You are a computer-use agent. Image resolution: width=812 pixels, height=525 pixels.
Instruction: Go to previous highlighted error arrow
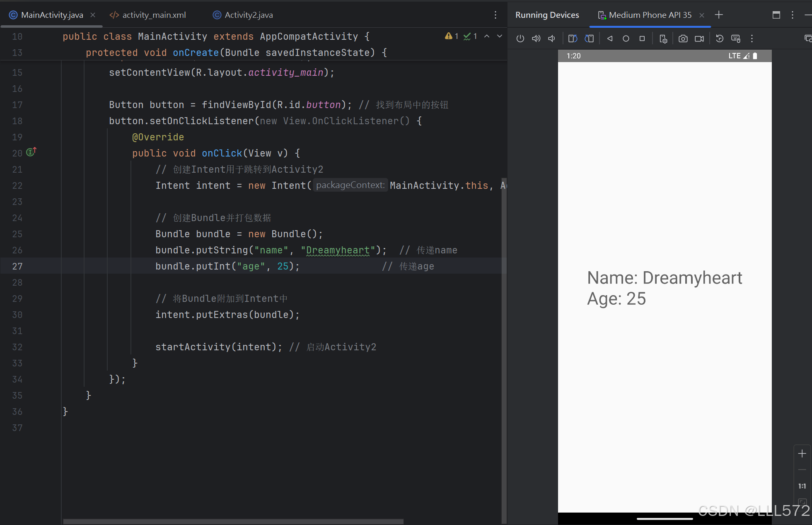coord(487,36)
